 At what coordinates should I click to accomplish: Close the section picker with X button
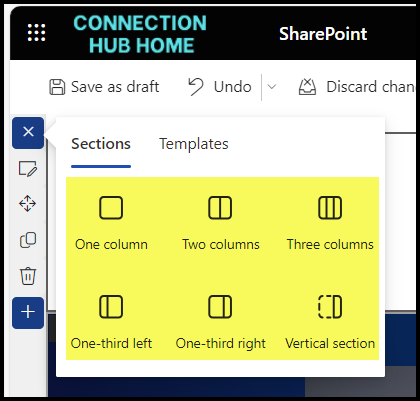pos(28,133)
